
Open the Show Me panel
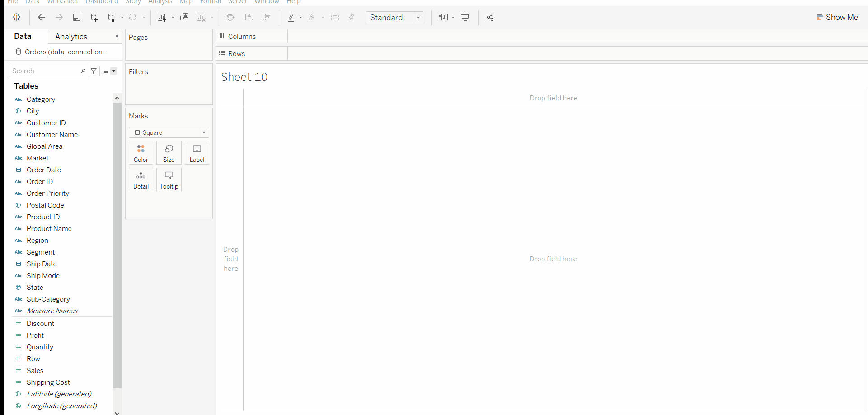click(x=837, y=17)
